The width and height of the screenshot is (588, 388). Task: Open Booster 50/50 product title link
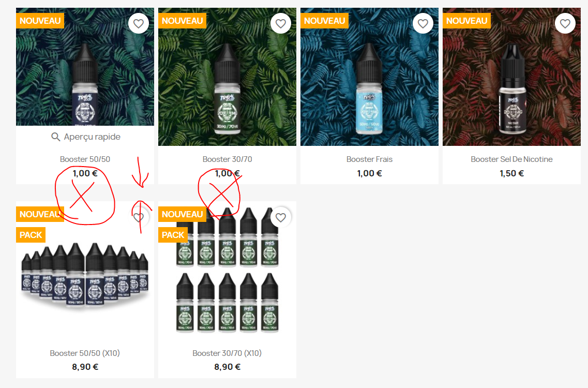85,159
